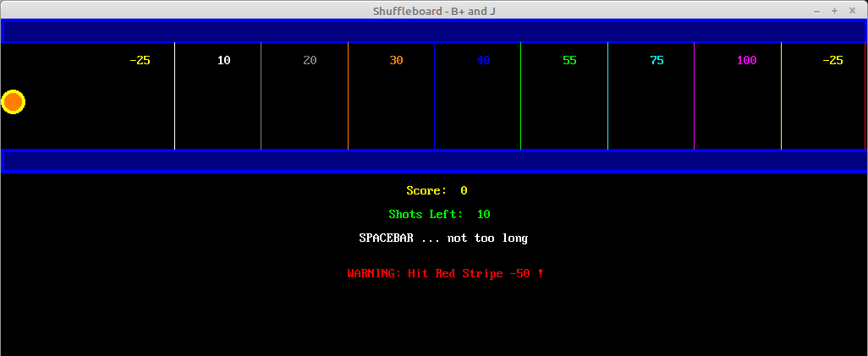The image size is (868, 356).
Task: Click the gray 20 point zone label
Action: (x=310, y=61)
